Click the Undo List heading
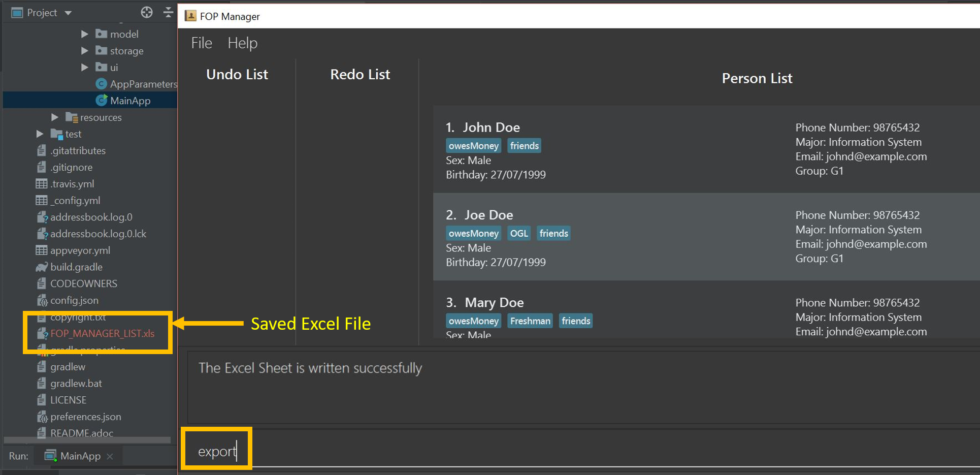Screen dimensions: 980x475 tap(237, 75)
